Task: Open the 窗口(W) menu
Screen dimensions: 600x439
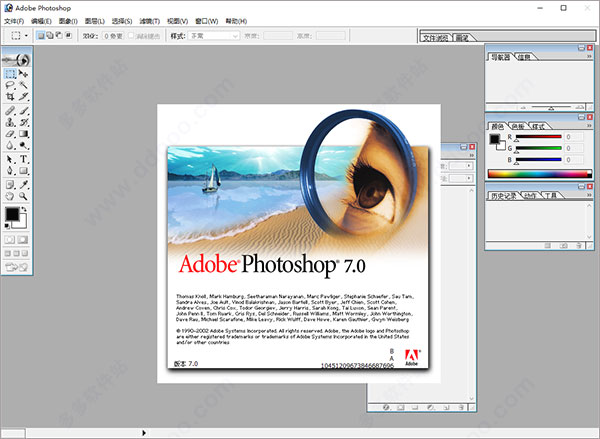Action: tap(207, 21)
